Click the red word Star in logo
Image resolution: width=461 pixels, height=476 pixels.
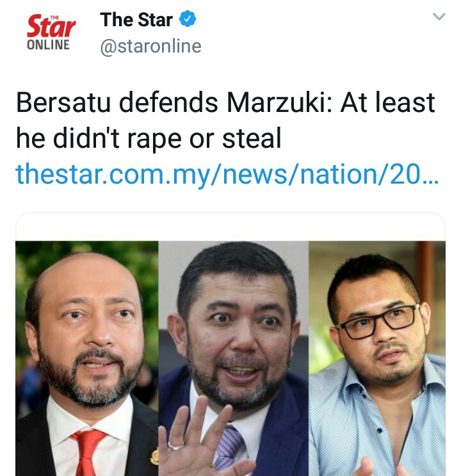tap(51, 27)
